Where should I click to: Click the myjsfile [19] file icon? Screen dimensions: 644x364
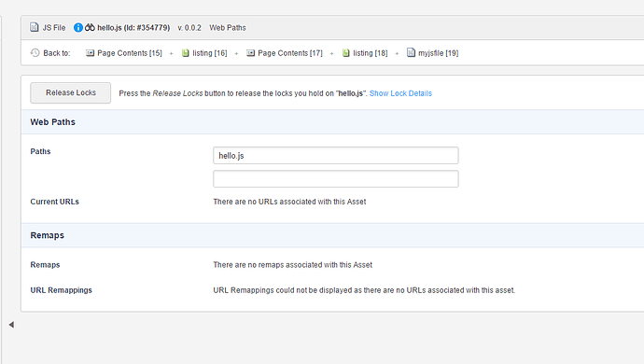(411, 52)
